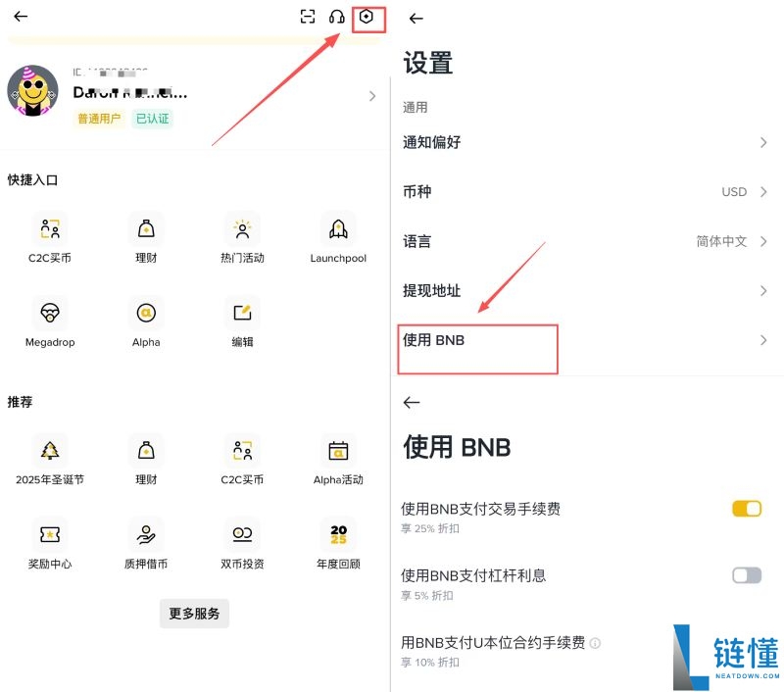The height and width of the screenshot is (692, 784).
Task: Open customer support headset icon
Action: pyautogui.click(x=336, y=17)
